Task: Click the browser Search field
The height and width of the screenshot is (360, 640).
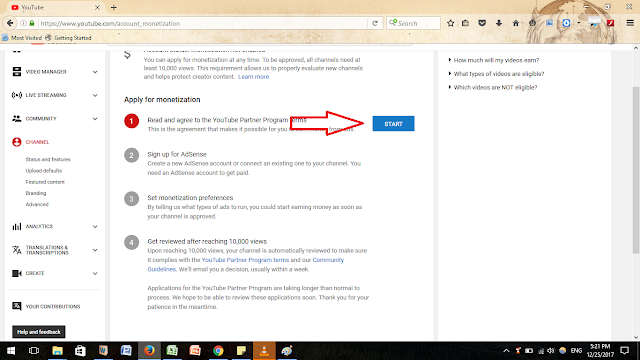Action: click(x=413, y=23)
